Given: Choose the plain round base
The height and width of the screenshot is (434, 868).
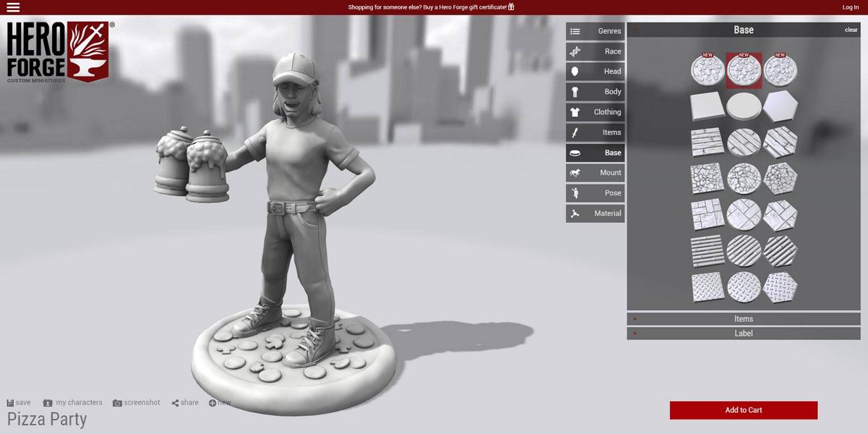Looking at the screenshot, I should [744, 107].
